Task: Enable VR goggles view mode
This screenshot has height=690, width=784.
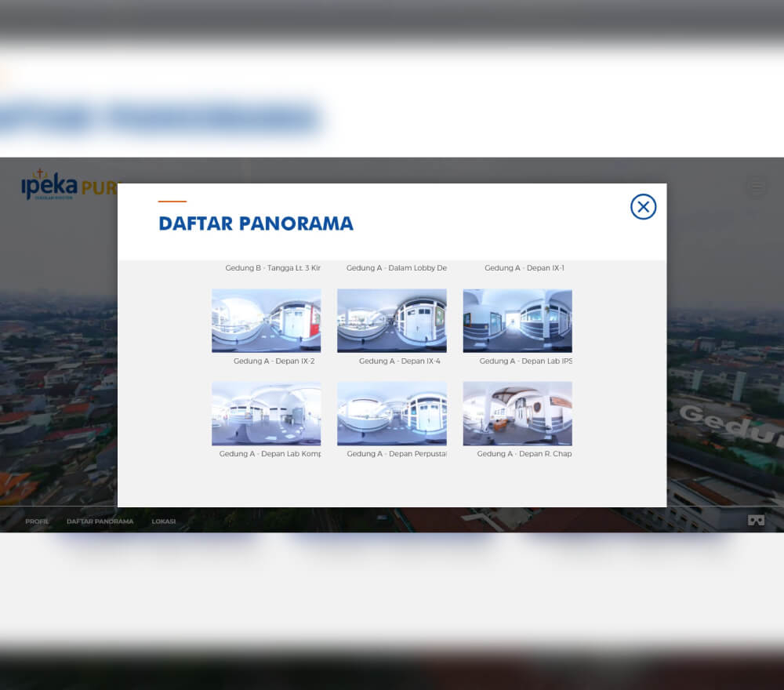Action: click(x=756, y=521)
